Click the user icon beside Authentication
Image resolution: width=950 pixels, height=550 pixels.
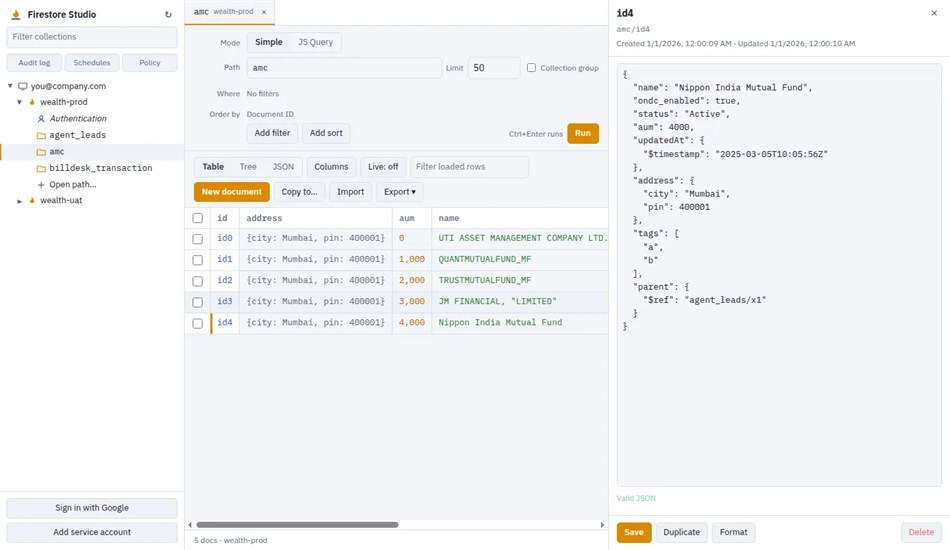click(41, 119)
